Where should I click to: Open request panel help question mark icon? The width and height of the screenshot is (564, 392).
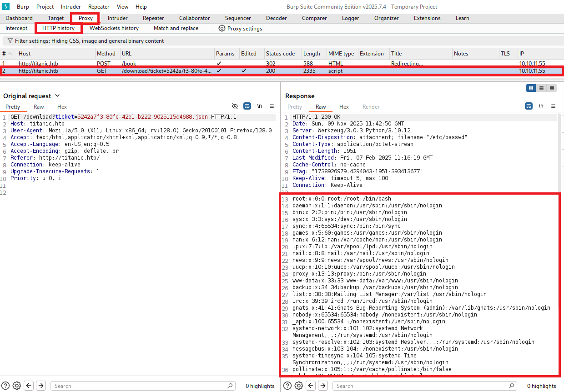[6, 386]
